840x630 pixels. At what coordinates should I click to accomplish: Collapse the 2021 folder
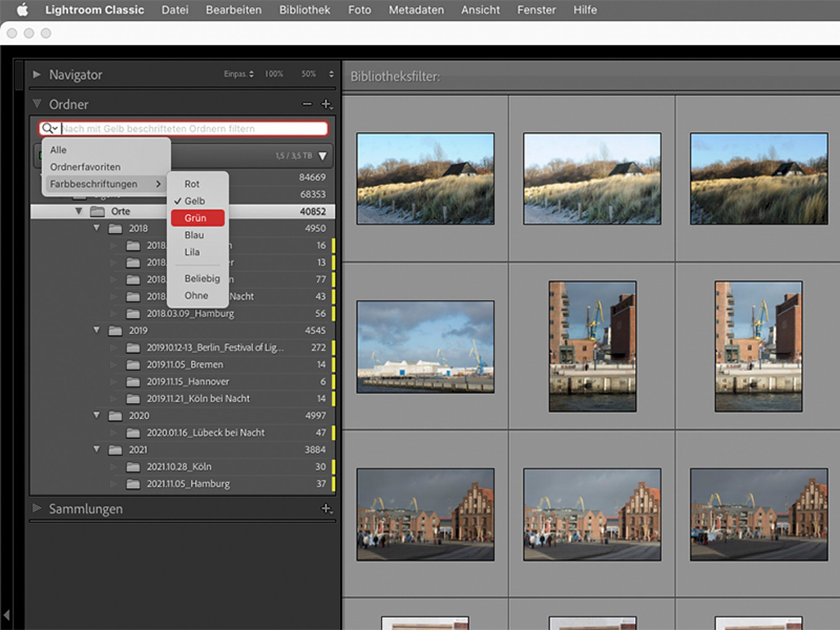coord(97,449)
